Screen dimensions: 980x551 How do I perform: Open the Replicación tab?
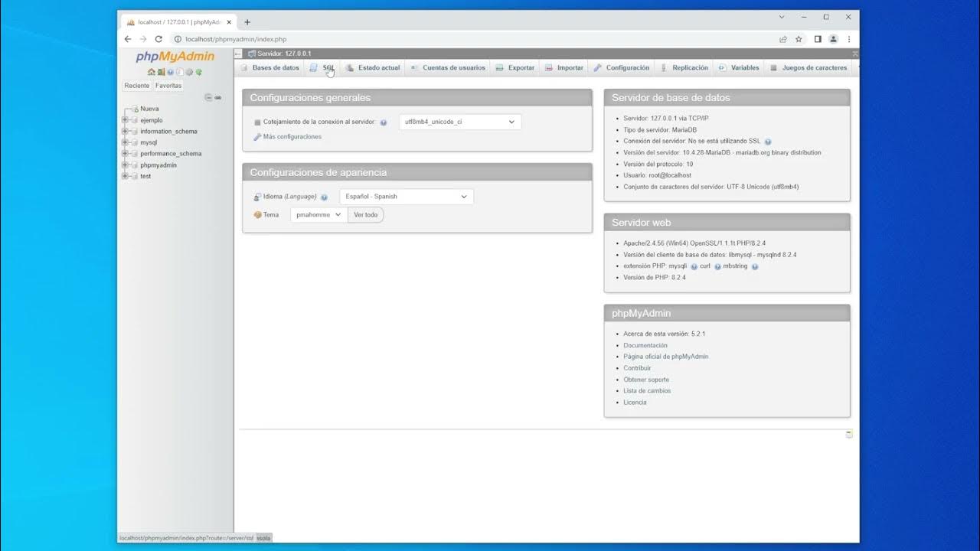click(684, 68)
